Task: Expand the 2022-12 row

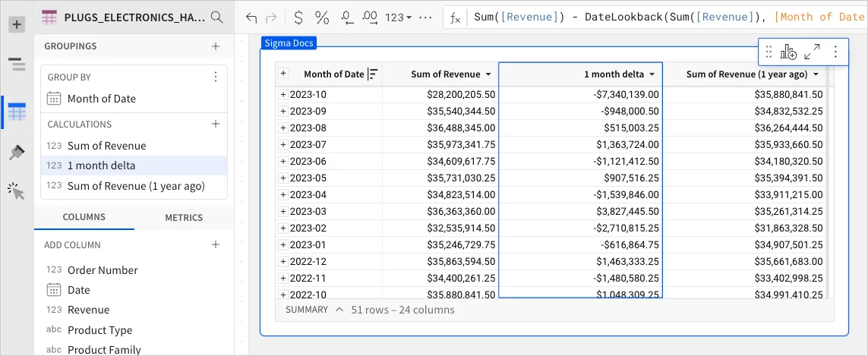Action: pyautogui.click(x=282, y=261)
